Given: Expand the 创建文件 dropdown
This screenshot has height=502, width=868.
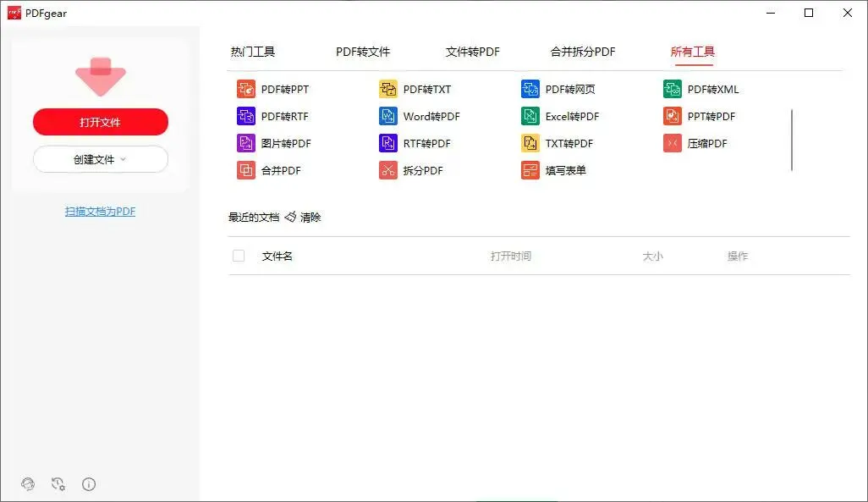Looking at the screenshot, I should [x=100, y=160].
